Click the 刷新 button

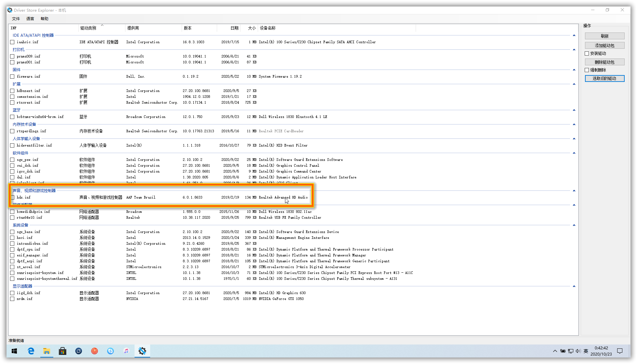tap(604, 36)
